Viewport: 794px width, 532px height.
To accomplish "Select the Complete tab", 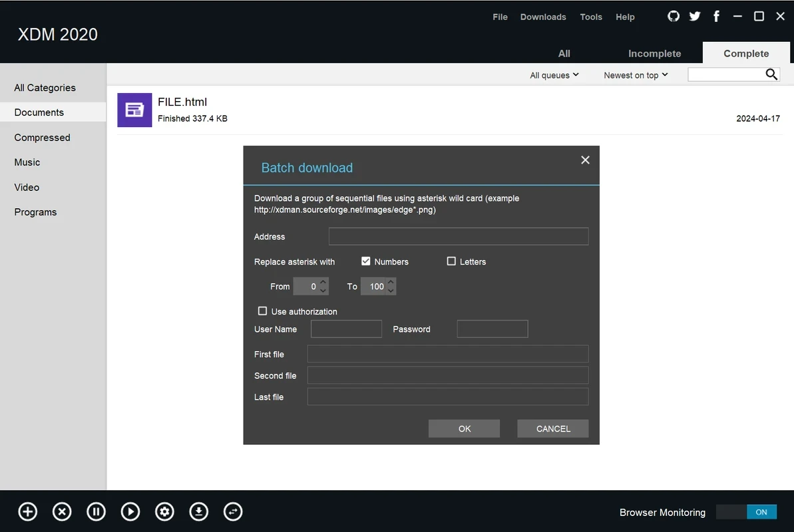I will point(746,53).
